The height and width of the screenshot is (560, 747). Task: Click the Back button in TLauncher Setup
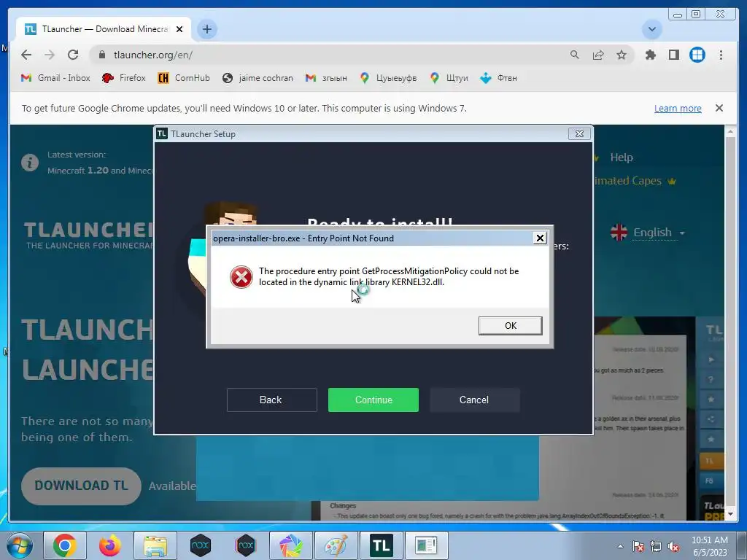(271, 400)
